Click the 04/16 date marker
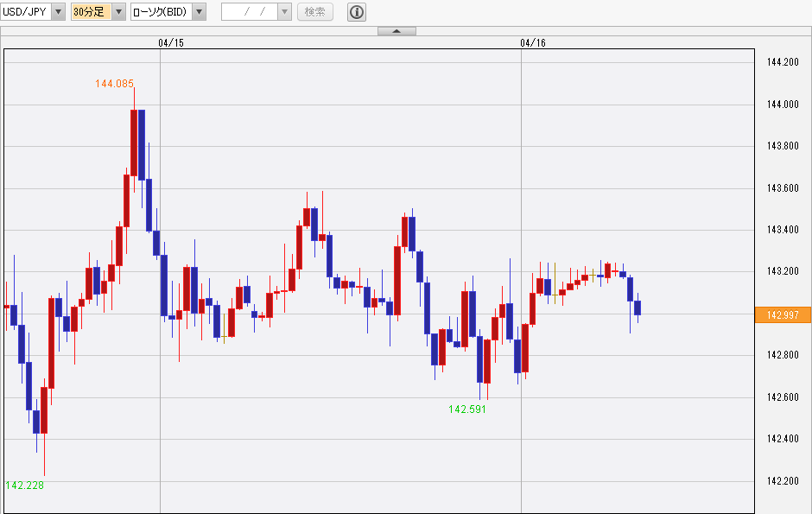This screenshot has width=812, height=514. [x=533, y=43]
